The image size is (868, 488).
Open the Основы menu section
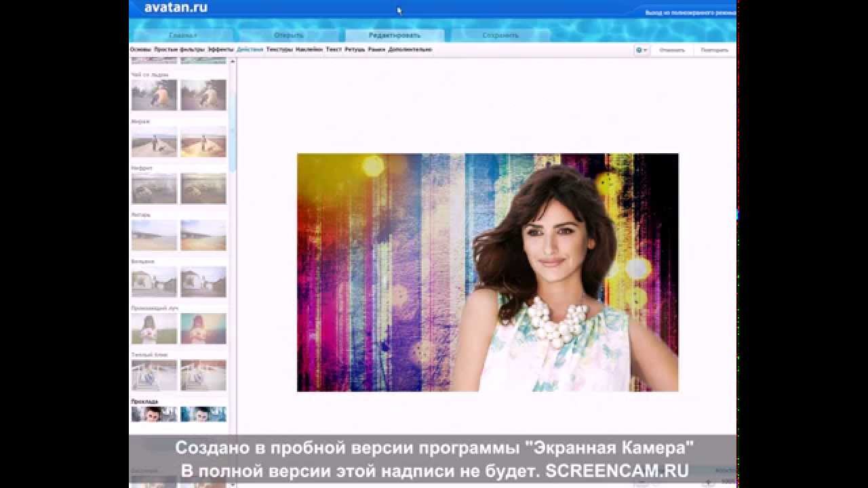[140, 49]
